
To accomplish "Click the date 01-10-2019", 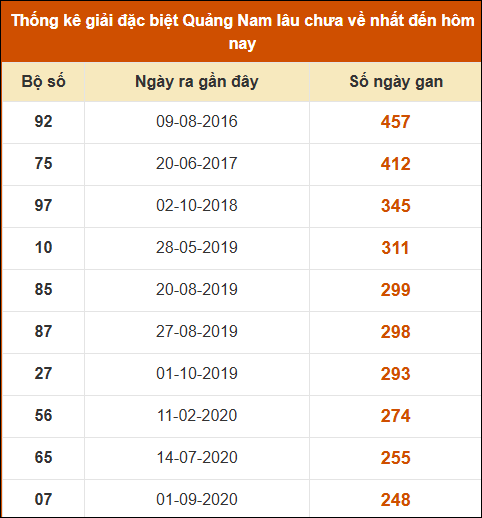I will 197,373.
